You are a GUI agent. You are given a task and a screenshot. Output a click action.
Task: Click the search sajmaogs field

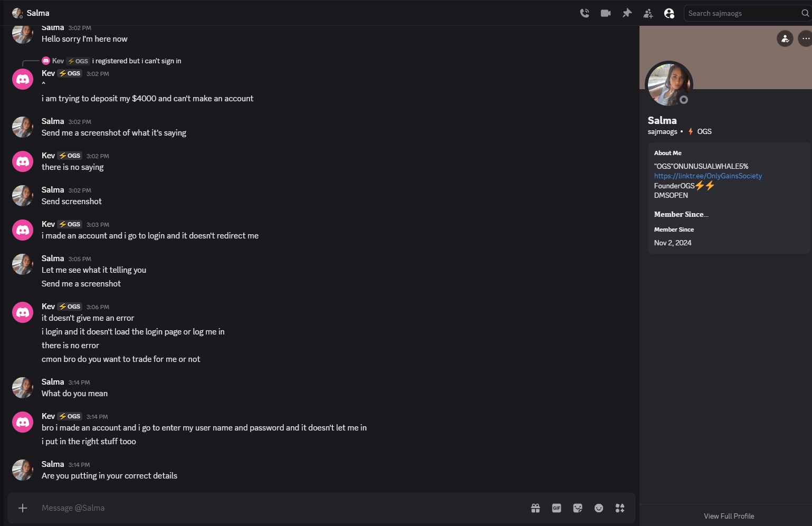(743, 13)
